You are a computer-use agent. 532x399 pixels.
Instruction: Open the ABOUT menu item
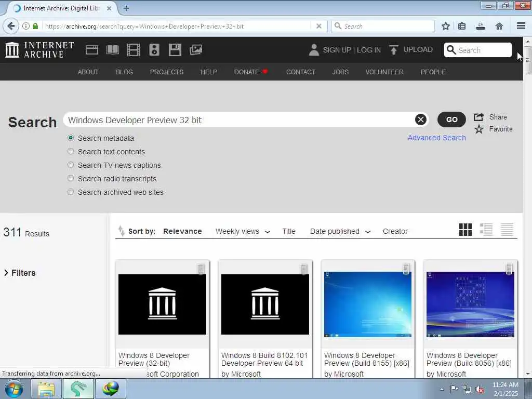pyautogui.click(x=88, y=72)
